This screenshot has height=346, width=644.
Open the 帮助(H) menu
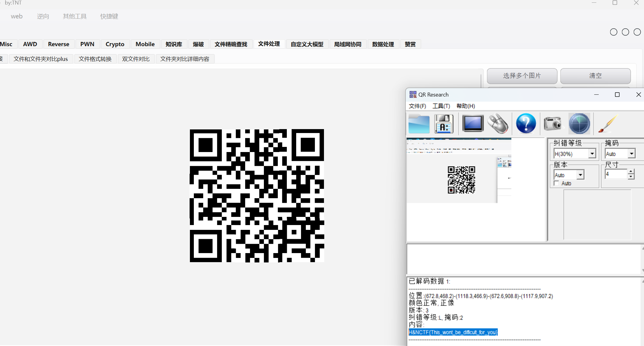coord(466,106)
